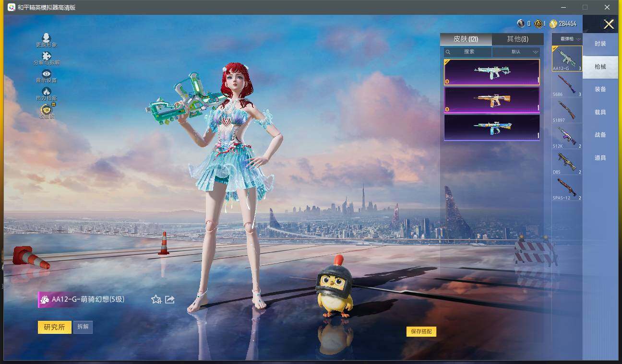Open the 枪械 firearms category
This screenshot has width=622, height=364.
click(x=600, y=67)
